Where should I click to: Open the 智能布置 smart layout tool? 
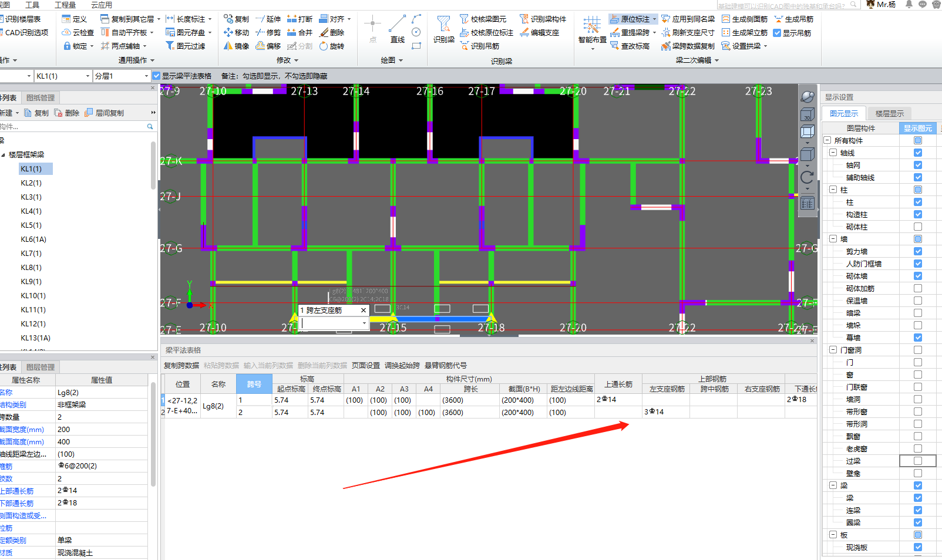[592, 31]
